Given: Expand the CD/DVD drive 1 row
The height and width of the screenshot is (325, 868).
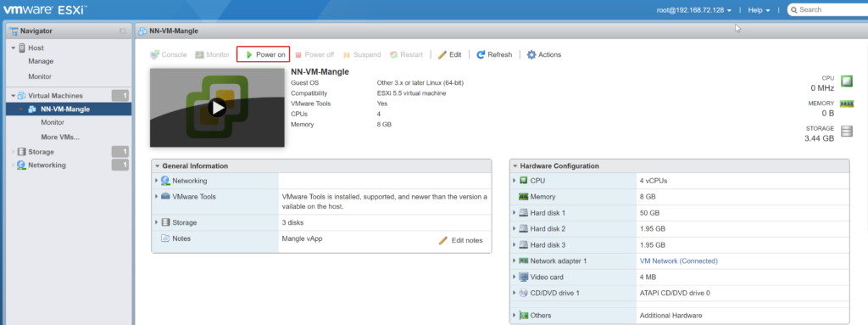Looking at the screenshot, I should (x=515, y=293).
